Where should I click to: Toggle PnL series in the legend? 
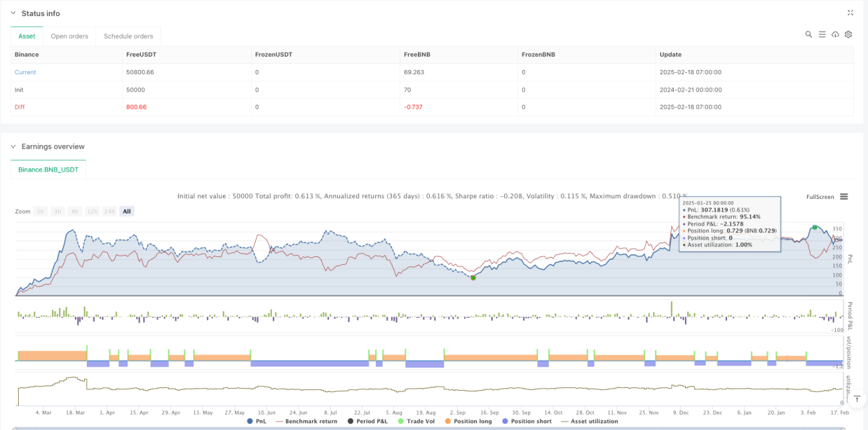pyautogui.click(x=256, y=421)
